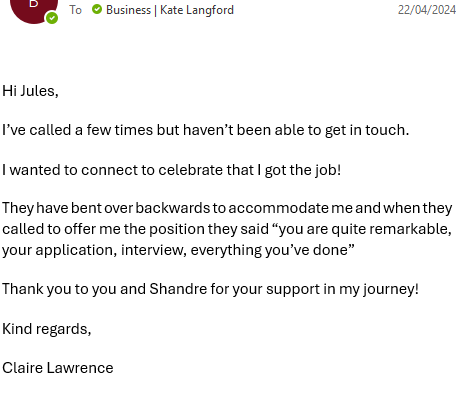Viewport: 461px width, 403px height.
Task: Click the sentence starting 'I've called a few times'
Action: (205, 130)
